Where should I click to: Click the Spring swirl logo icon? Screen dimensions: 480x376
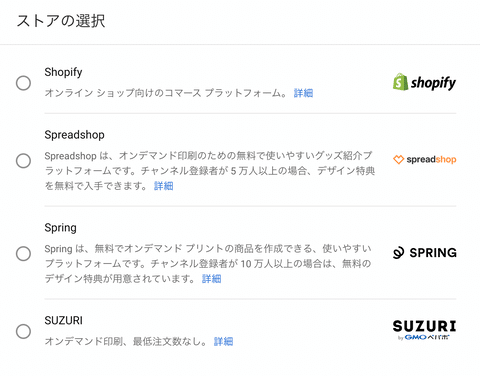399,253
